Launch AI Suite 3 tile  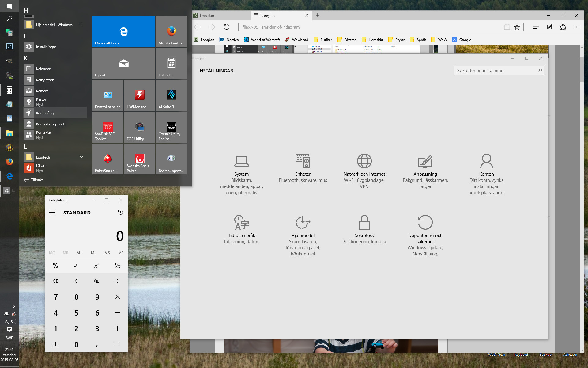[171, 95]
